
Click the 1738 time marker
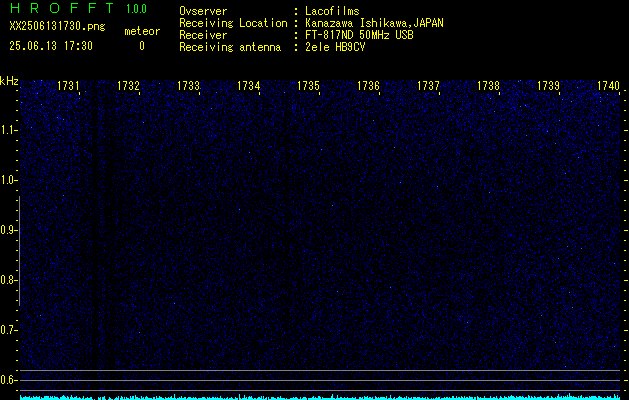(x=489, y=86)
